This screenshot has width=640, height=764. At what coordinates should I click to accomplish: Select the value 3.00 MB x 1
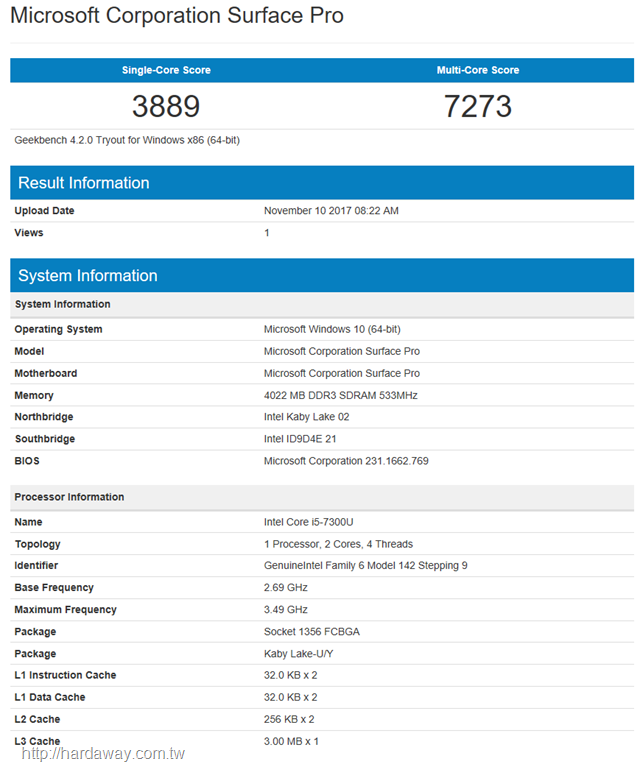[291, 742]
